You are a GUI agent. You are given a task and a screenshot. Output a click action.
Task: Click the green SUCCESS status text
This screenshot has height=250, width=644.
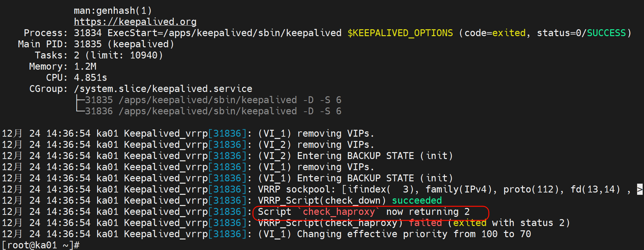(606, 33)
